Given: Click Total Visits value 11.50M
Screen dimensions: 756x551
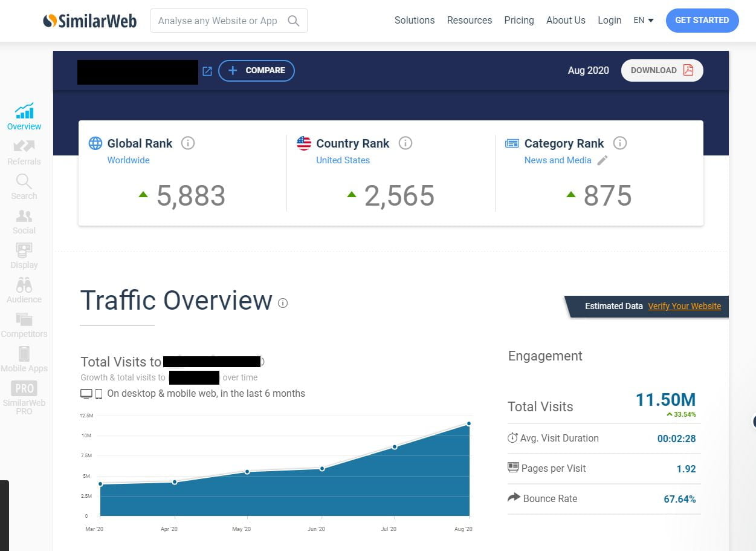Looking at the screenshot, I should click(665, 400).
